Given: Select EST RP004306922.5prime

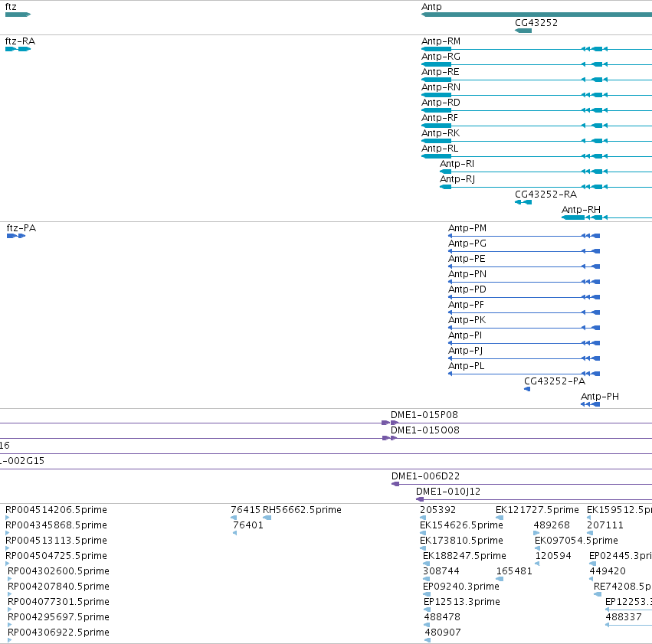Looking at the screenshot, I should click(x=58, y=633).
